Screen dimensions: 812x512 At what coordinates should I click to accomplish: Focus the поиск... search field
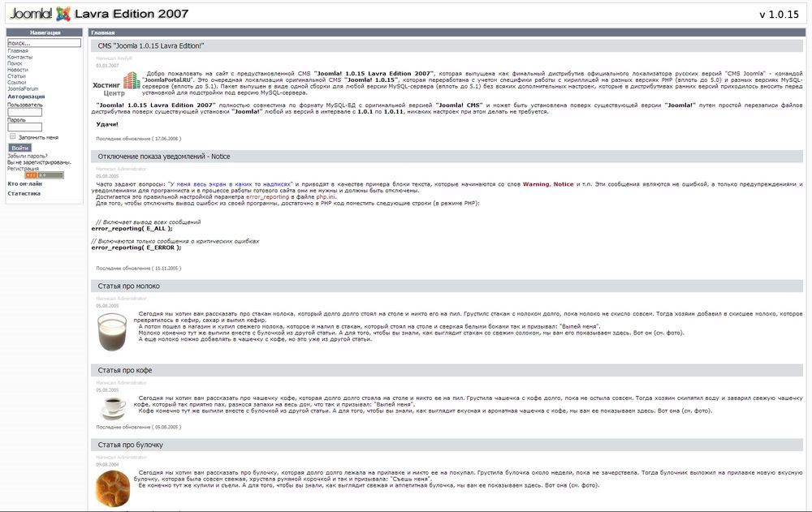click(x=44, y=43)
